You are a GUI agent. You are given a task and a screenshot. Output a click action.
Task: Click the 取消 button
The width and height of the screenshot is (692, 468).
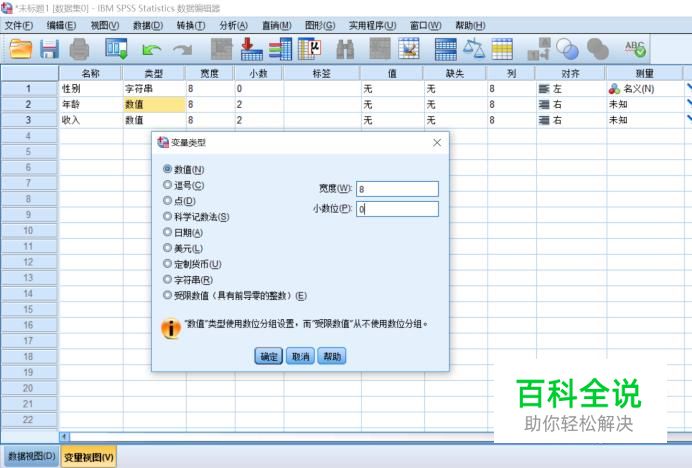(x=300, y=356)
